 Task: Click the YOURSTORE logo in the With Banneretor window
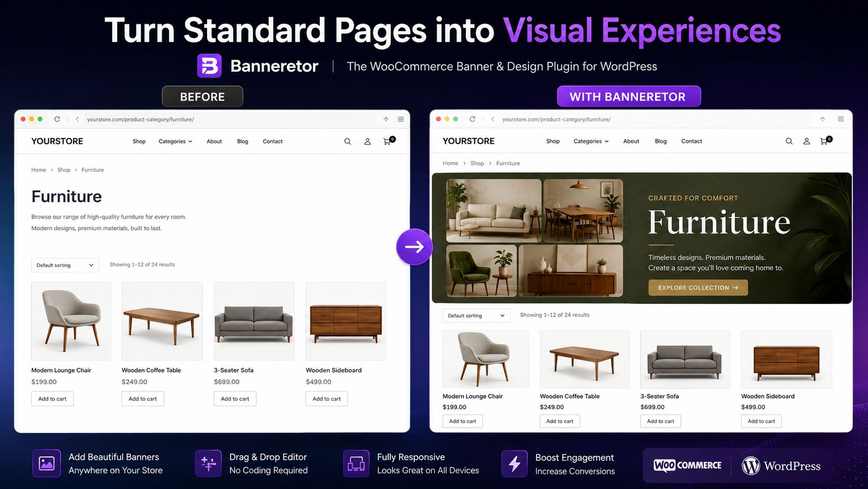pos(468,141)
